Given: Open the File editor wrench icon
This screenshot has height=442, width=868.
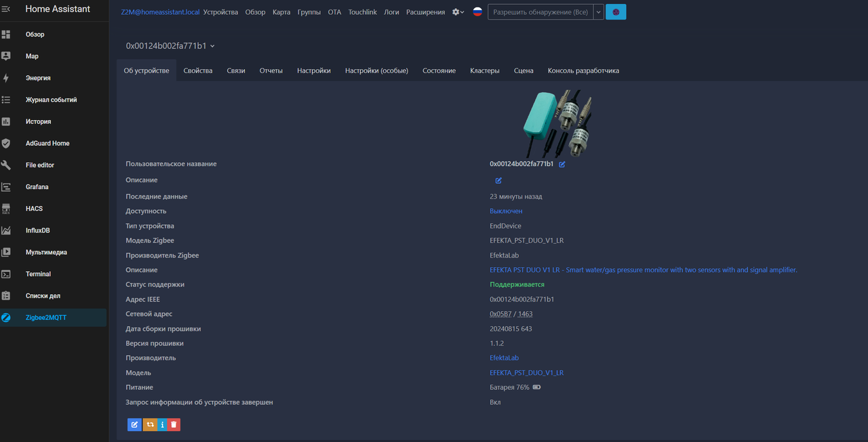Looking at the screenshot, I should pos(6,165).
